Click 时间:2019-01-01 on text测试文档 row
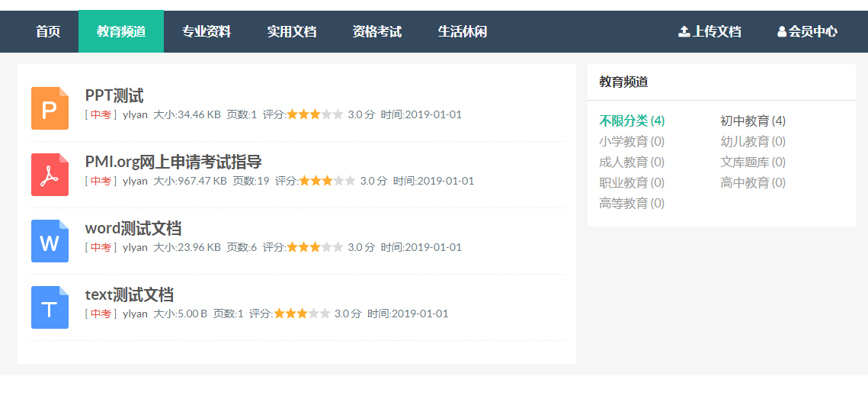Image resolution: width=868 pixels, height=402 pixels. [x=408, y=314]
